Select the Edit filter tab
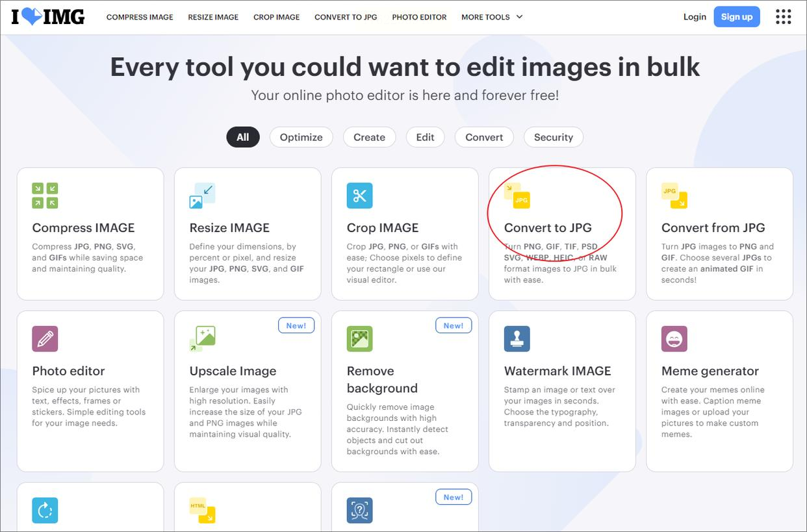The width and height of the screenshot is (807, 532). click(x=425, y=137)
